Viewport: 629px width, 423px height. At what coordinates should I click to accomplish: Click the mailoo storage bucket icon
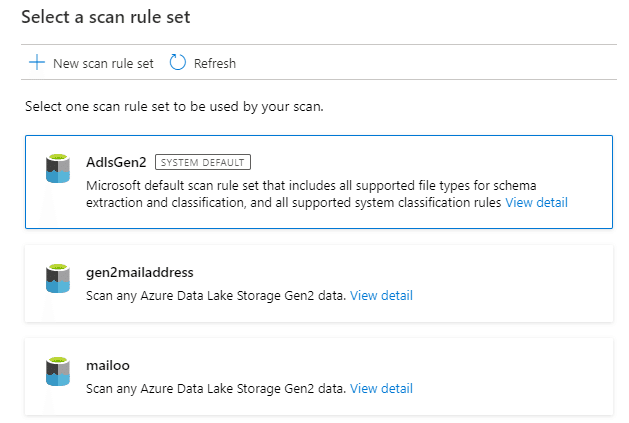point(58,371)
